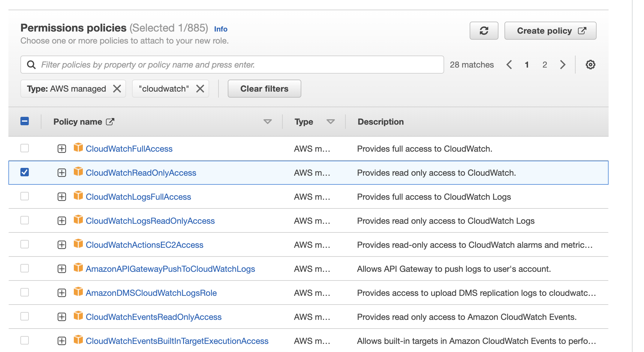Click the policy icon for AmazonAPIGatewayPushToCloudWatchLogs
The image size is (644, 352).
[78, 268]
